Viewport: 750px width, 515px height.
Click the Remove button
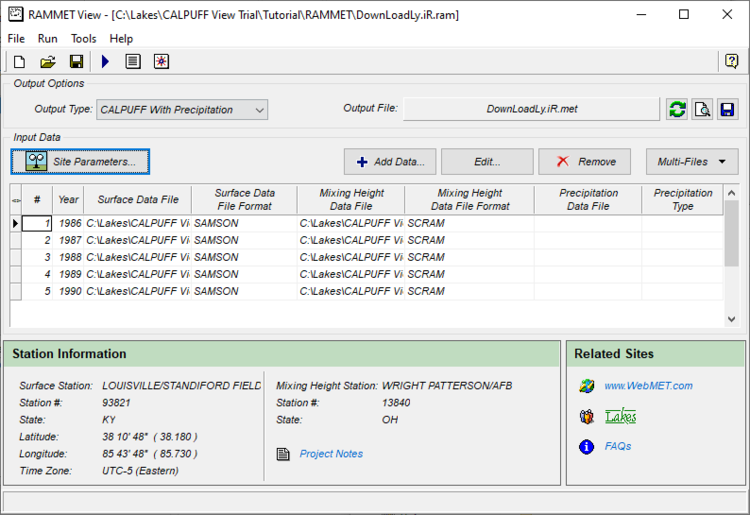(x=585, y=161)
